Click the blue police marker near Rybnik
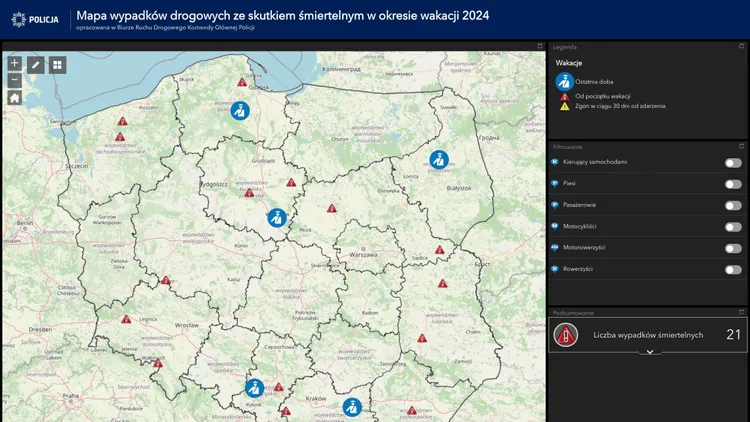This screenshot has width=750, height=422. coord(254,388)
